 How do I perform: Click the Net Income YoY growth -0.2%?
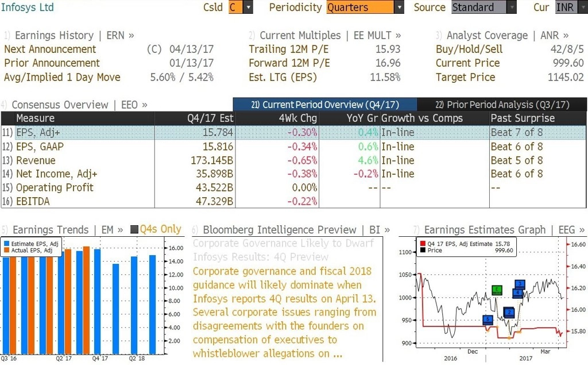366,174
